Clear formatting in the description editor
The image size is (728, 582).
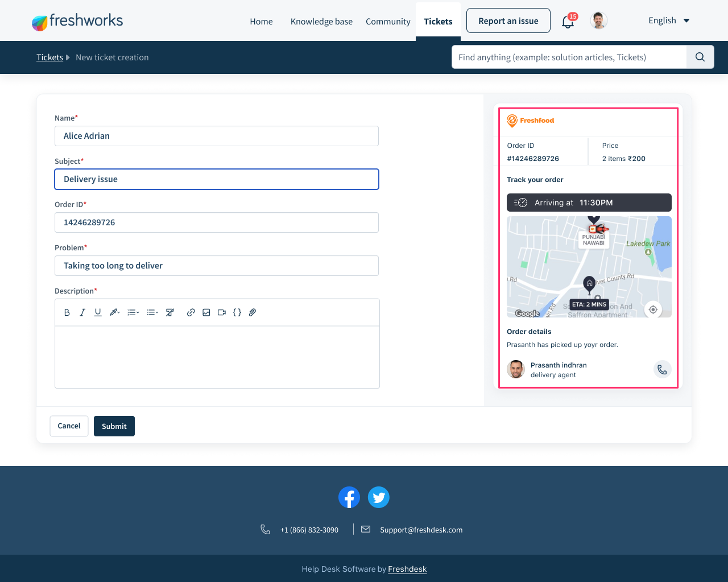[x=169, y=312]
